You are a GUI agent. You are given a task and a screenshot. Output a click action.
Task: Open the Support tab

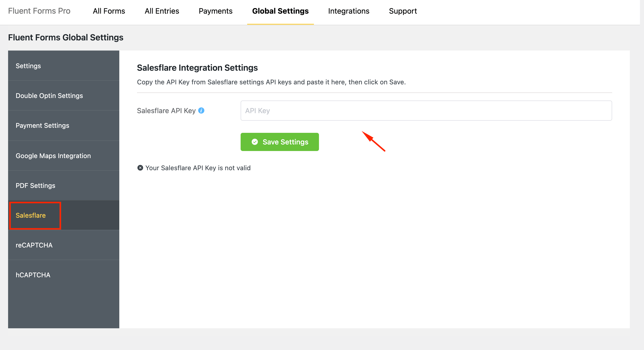point(403,11)
